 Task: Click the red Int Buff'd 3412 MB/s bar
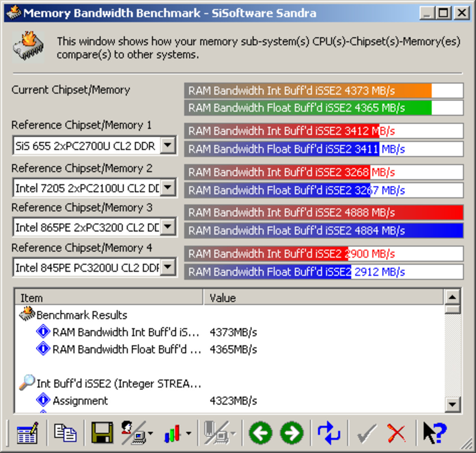pos(323,131)
